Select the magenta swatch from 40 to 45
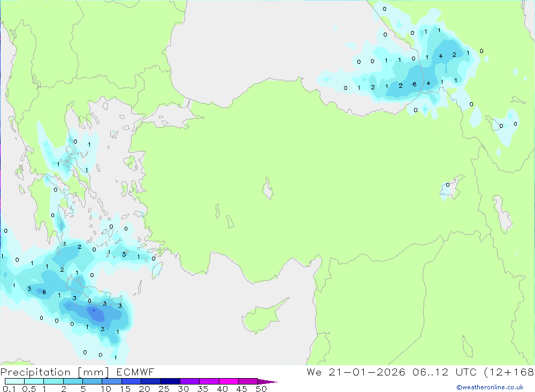The image size is (535, 392). [x=228, y=381]
